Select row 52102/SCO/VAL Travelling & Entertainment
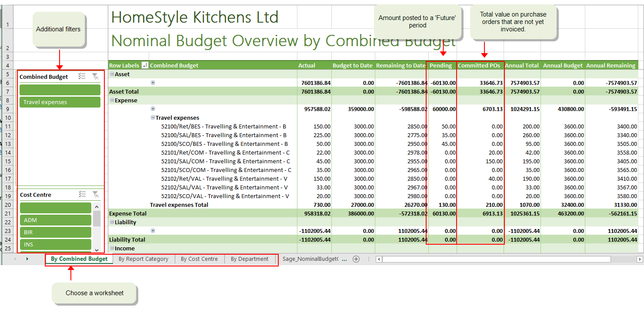This screenshot has width=644, height=310. point(225,196)
